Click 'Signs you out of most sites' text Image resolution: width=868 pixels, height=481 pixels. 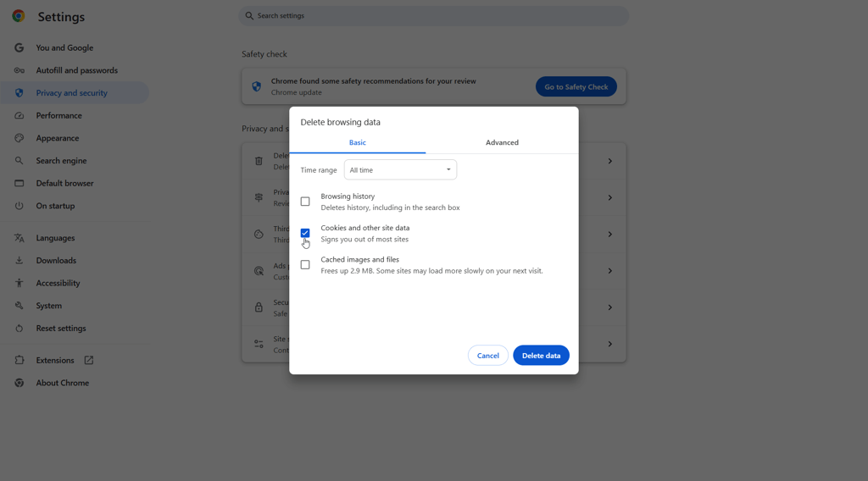click(364, 240)
